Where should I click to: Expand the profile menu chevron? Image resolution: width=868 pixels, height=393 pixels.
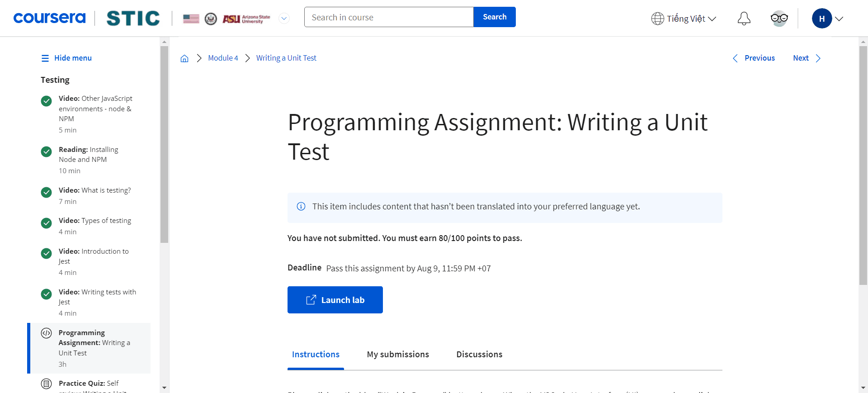[839, 19]
